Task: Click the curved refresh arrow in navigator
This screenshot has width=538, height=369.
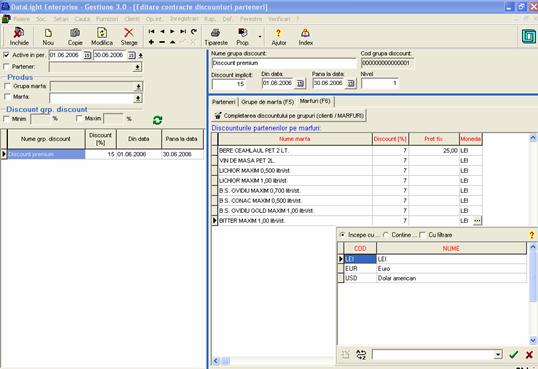Action: pyautogui.click(x=194, y=32)
